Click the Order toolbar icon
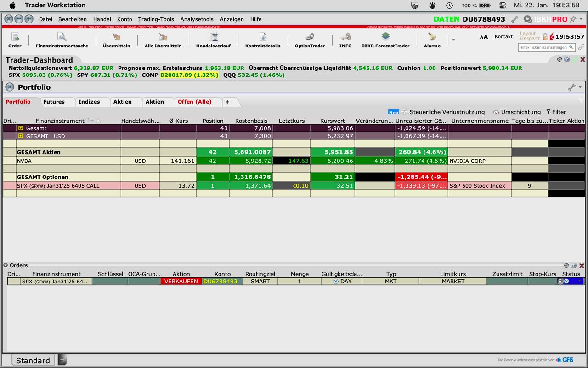Viewport: 588px width, 368px height. 15,38
